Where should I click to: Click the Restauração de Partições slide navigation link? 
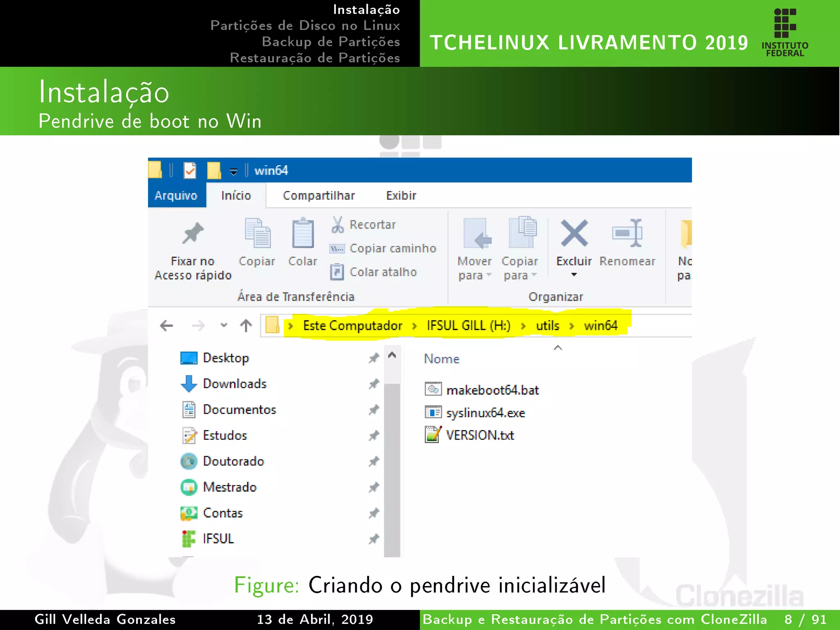coord(315,58)
